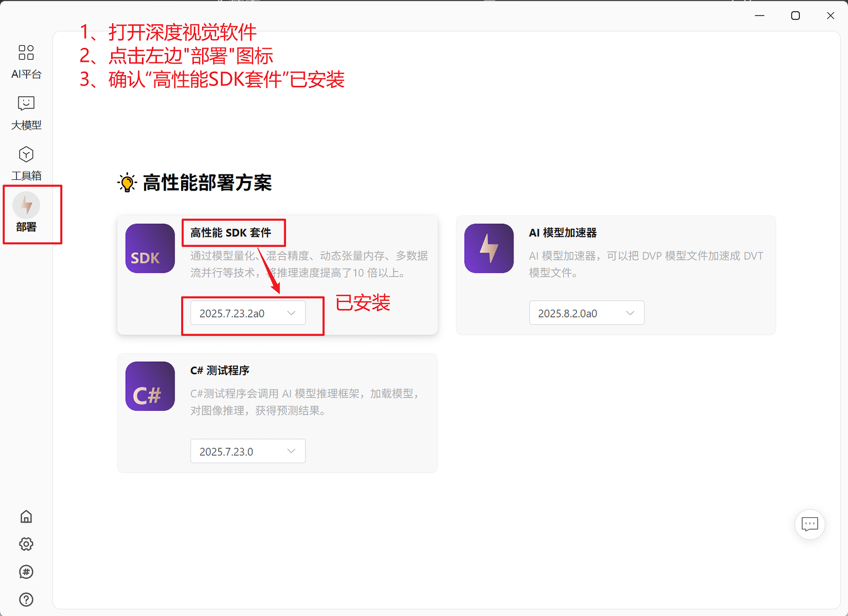
Task: Switch to the 大模型 section
Action: [x=26, y=111]
